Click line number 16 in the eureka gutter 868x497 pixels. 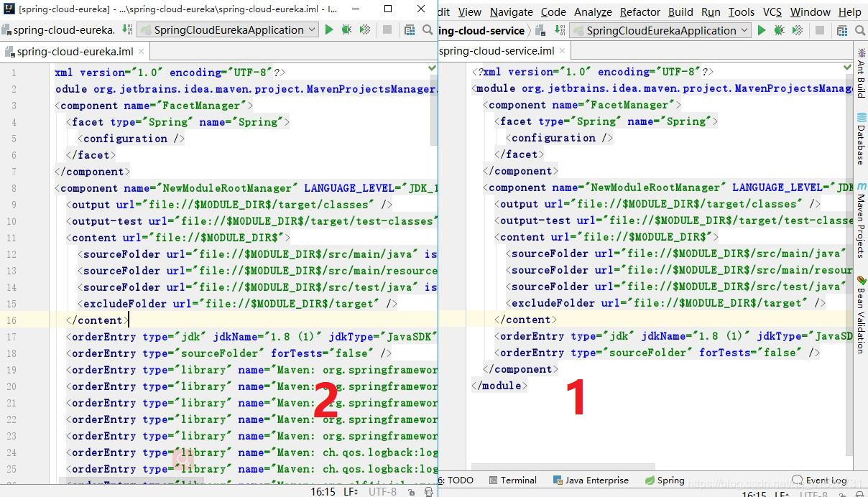coord(11,320)
